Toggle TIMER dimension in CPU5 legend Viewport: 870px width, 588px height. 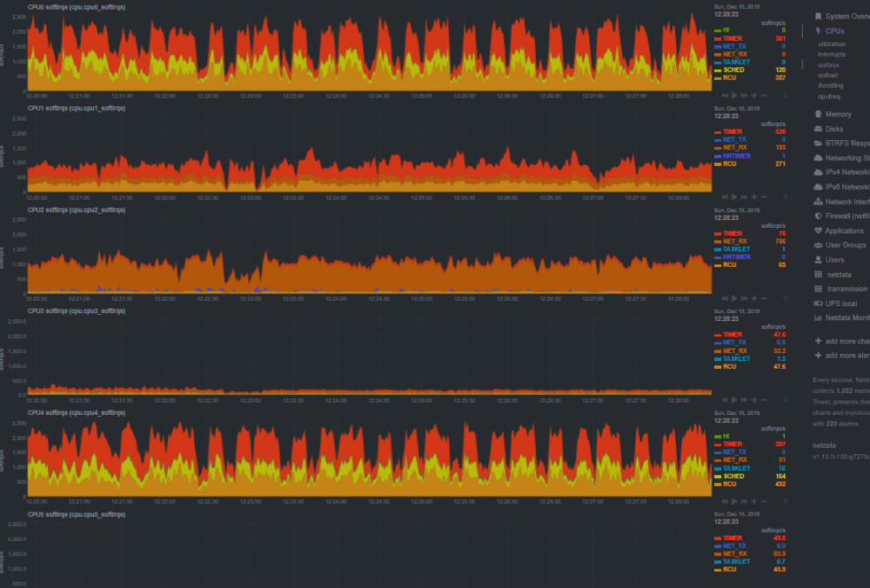coord(733,538)
